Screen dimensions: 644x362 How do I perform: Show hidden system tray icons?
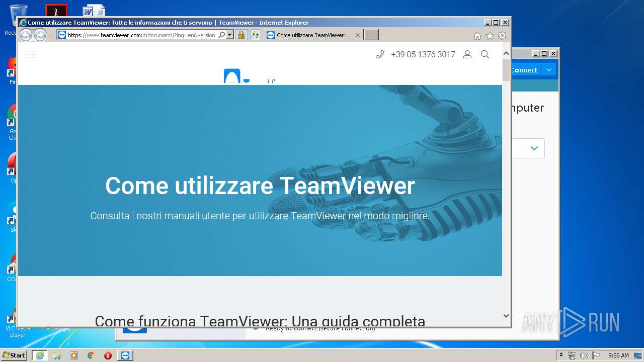[561, 355]
